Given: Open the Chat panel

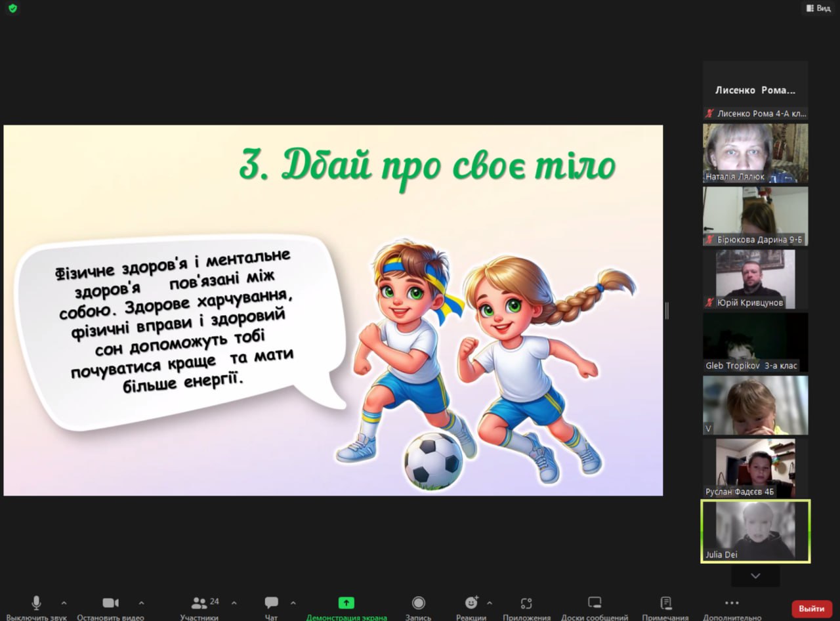Looking at the screenshot, I should click(x=271, y=603).
